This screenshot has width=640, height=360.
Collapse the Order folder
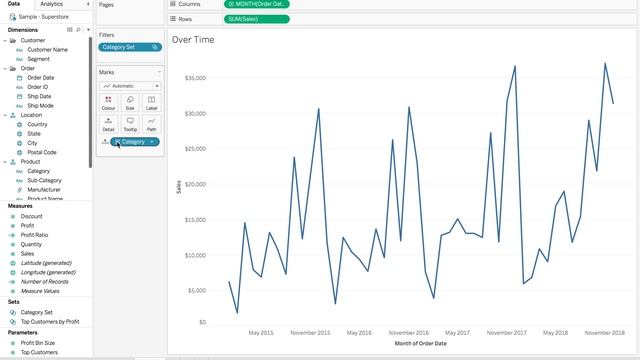pyautogui.click(x=4, y=69)
